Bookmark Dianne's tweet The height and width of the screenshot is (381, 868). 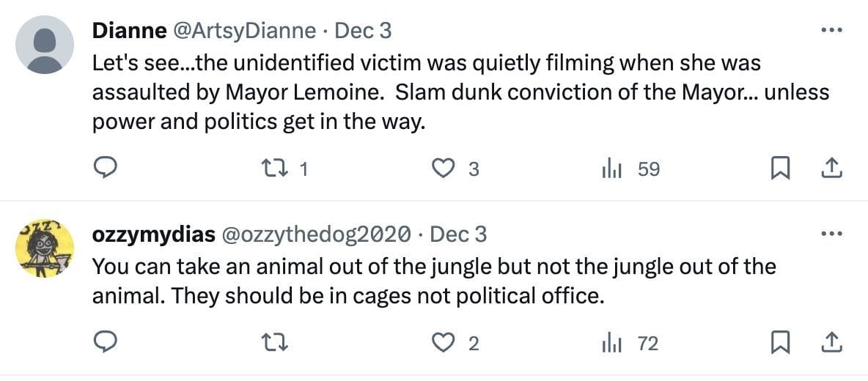click(779, 169)
